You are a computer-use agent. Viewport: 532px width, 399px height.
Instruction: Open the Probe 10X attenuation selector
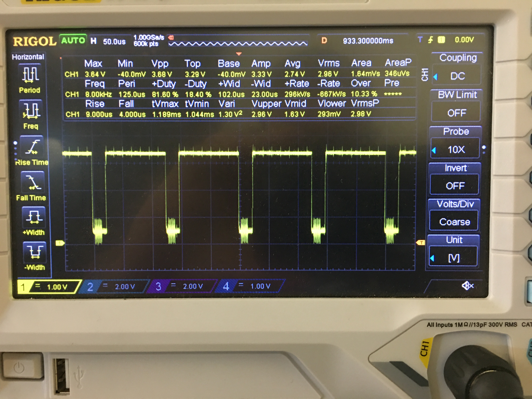457,149
